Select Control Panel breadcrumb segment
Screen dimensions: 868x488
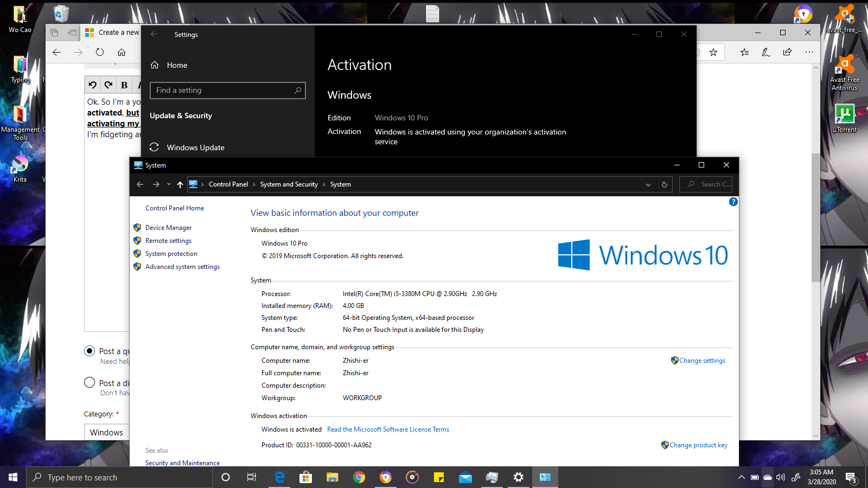coord(228,184)
